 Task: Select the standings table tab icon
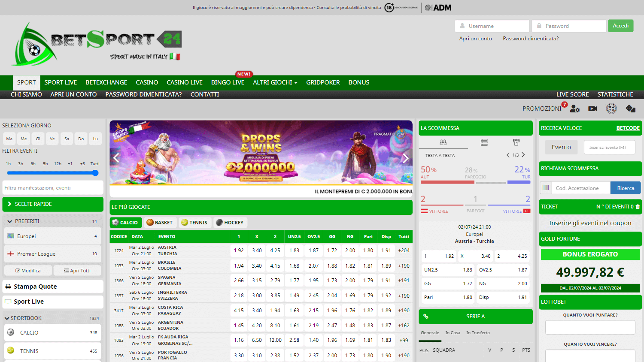[x=484, y=142]
